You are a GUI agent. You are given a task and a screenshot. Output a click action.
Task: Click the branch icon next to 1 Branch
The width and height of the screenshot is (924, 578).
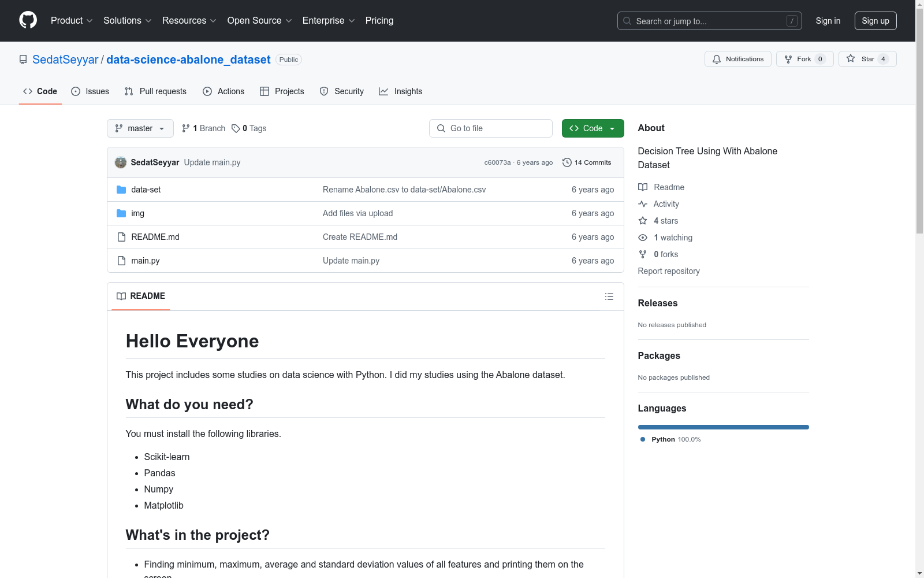pyautogui.click(x=186, y=128)
